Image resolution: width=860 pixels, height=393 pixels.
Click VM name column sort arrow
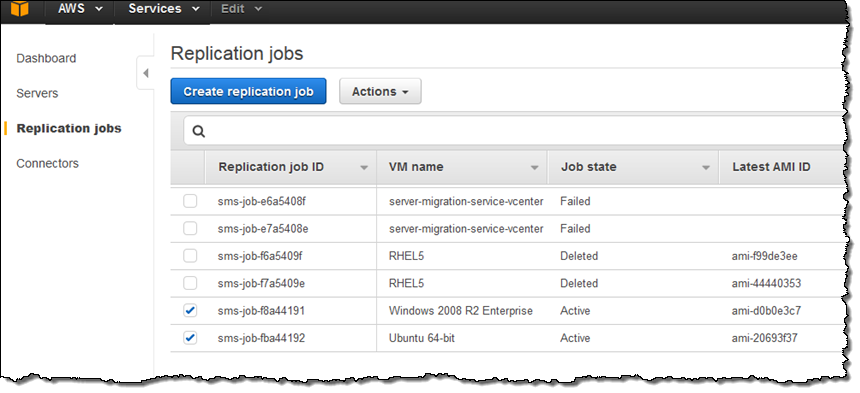pos(535,168)
